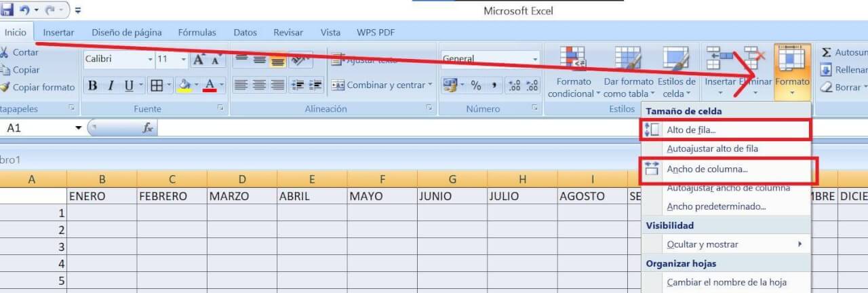Apply comma thousands separator style

coord(494,85)
